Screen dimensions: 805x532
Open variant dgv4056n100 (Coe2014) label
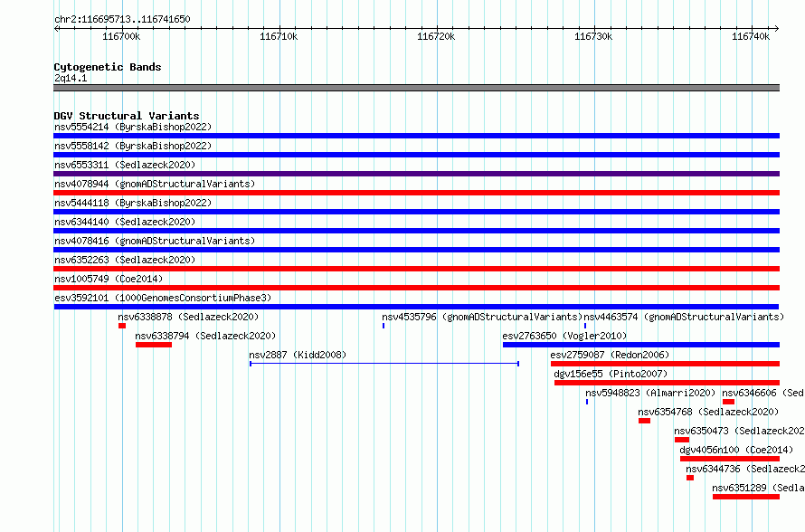(736, 450)
